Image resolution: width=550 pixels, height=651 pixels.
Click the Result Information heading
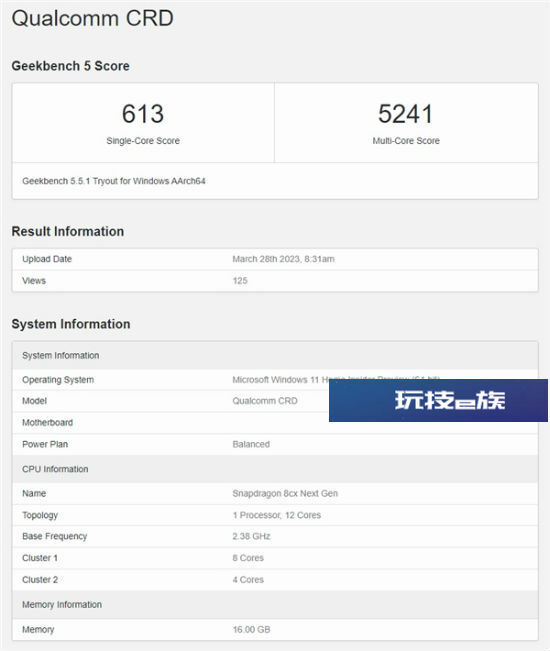tap(68, 231)
